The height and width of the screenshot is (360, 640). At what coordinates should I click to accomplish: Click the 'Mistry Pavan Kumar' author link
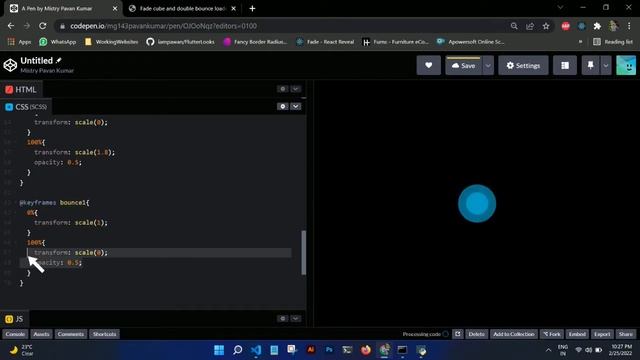click(47, 70)
